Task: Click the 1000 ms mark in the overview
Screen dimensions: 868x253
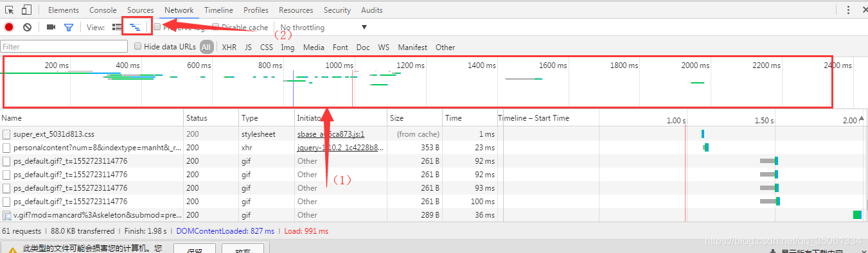Action: pyautogui.click(x=339, y=65)
